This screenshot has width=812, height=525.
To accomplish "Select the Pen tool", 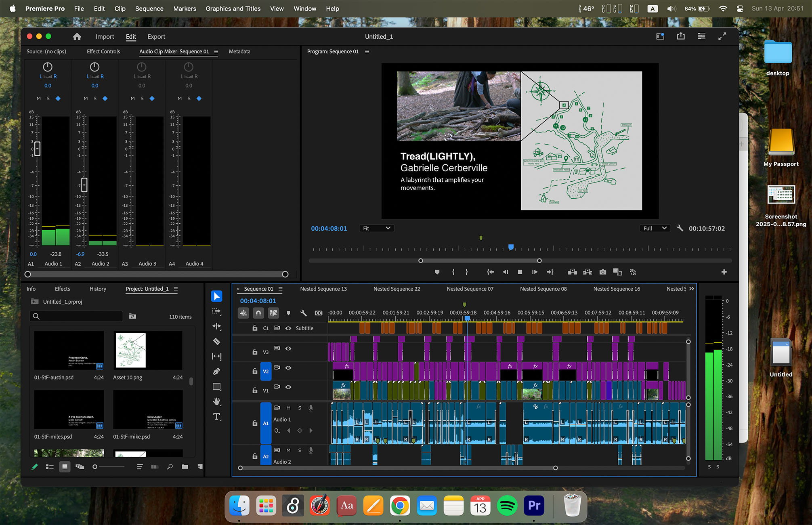I will 216,372.
